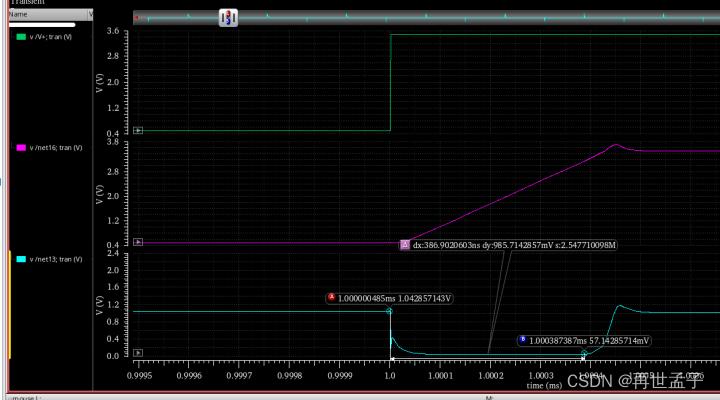Click the red A icon in marker label
The height and width of the screenshot is (400, 720).
pos(332,297)
